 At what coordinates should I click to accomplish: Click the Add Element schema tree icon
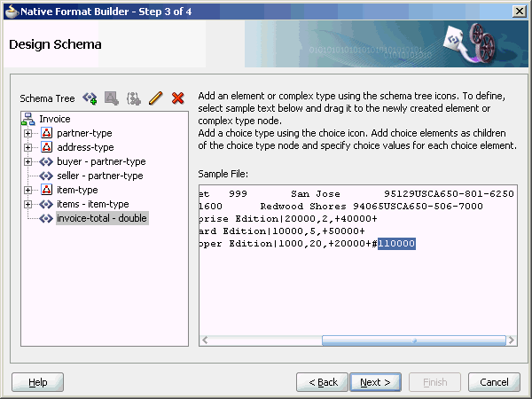(90, 98)
